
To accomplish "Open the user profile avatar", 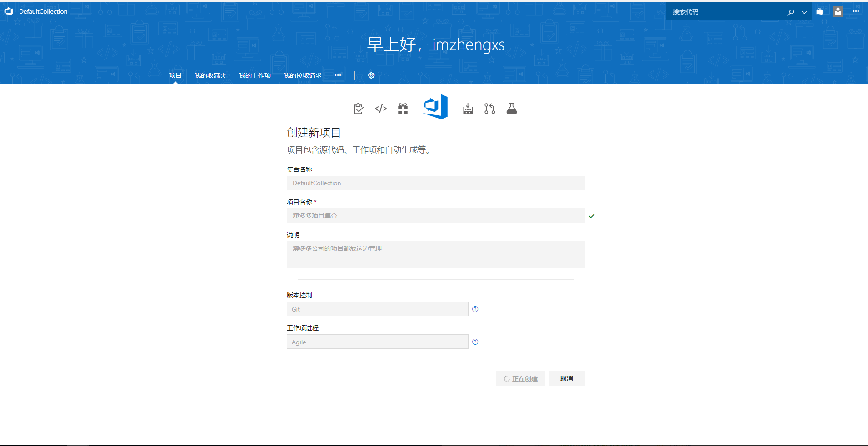I will click(x=838, y=11).
